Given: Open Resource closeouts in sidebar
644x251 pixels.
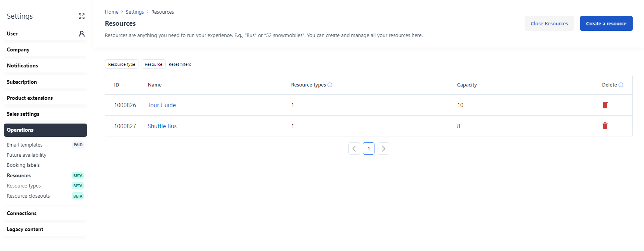Looking at the screenshot, I should pos(28,196).
